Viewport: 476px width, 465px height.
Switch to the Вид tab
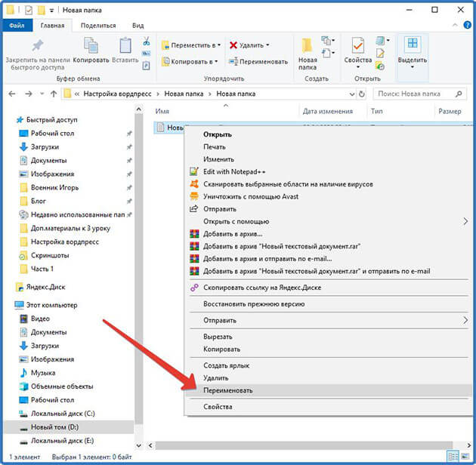coord(138,26)
